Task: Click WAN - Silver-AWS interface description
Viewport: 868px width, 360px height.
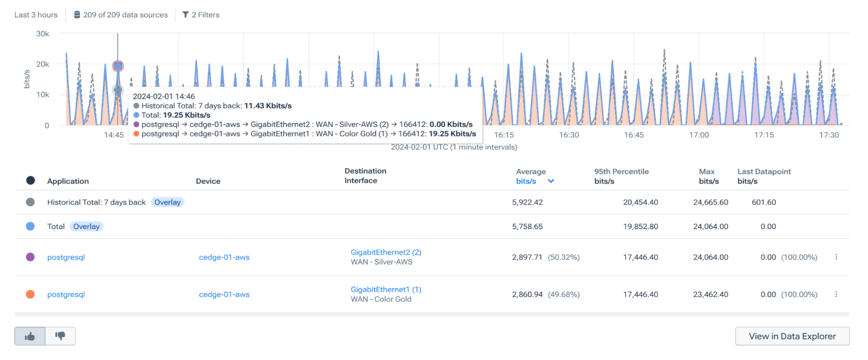Action: click(x=381, y=262)
